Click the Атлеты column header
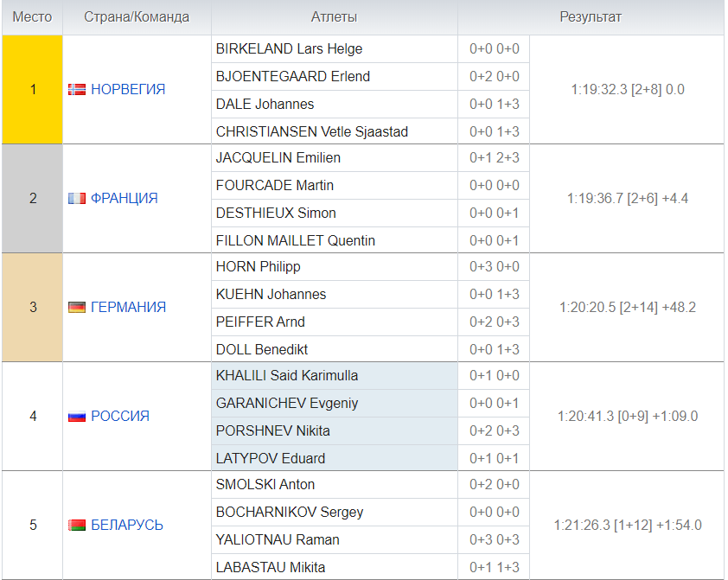 [335, 17]
